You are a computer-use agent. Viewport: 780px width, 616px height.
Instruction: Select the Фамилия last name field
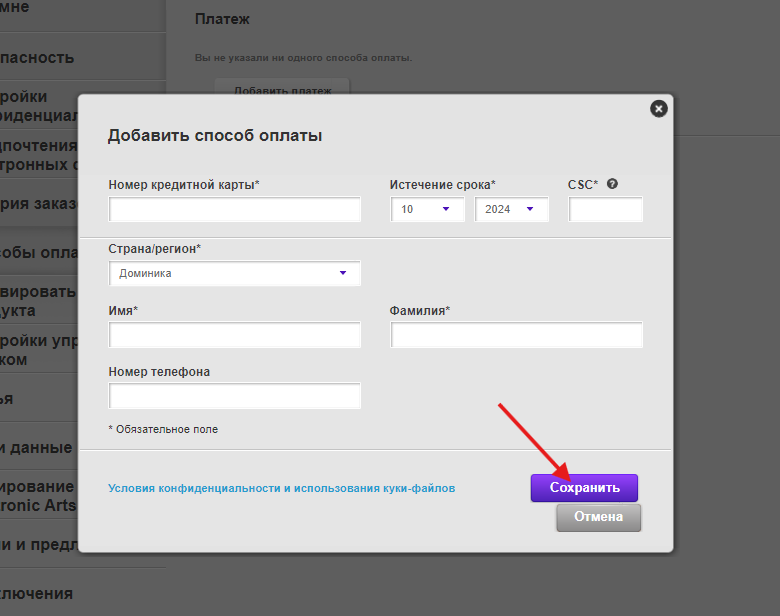[x=516, y=335]
